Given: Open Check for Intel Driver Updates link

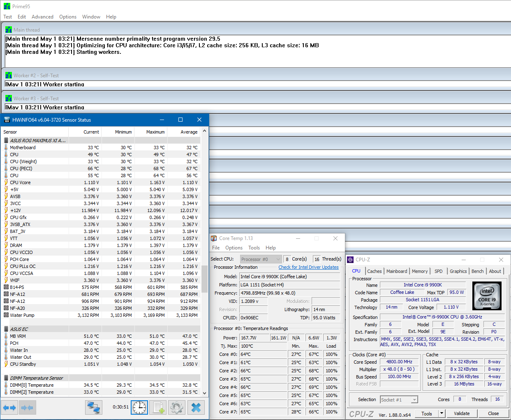Looking at the screenshot, I should tap(308, 267).
